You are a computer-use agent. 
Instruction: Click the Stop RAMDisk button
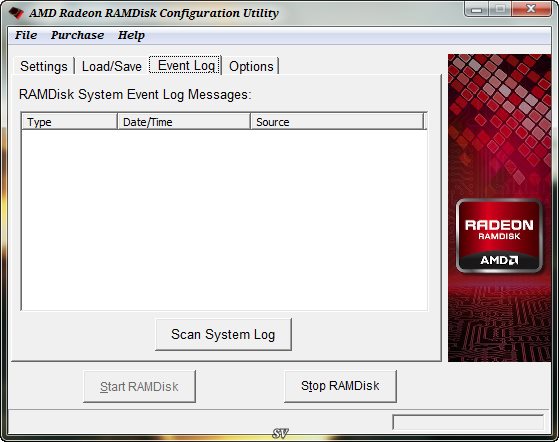340,386
